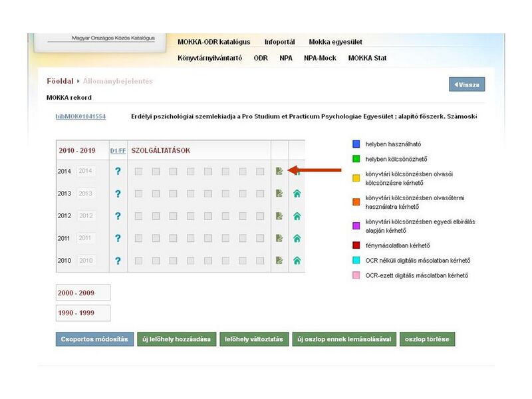Open the bibMOK01041554 record link
The image size is (532, 399).
coord(80,117)
